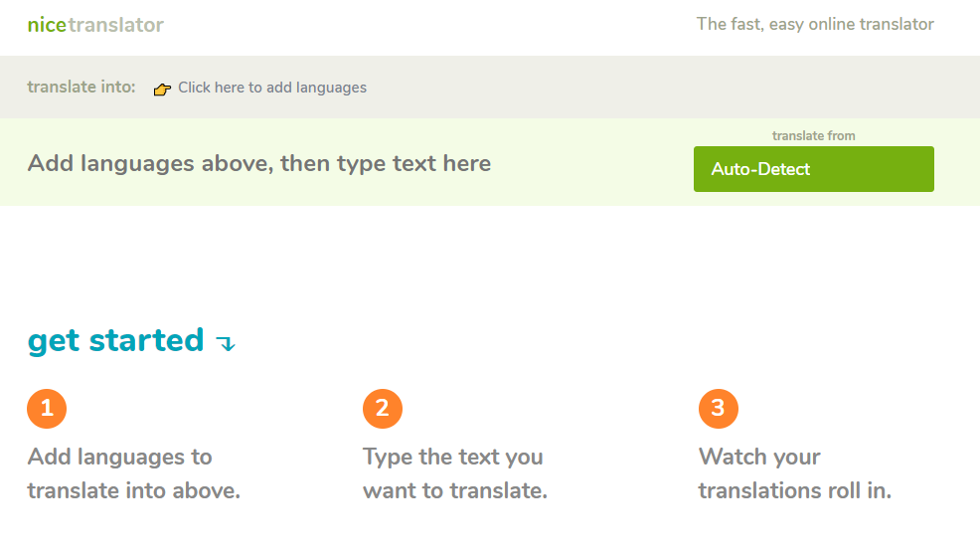Select 'Add languages to translate into above' text
The width and height of the screenshot is (980, 556).
[133, 473]
